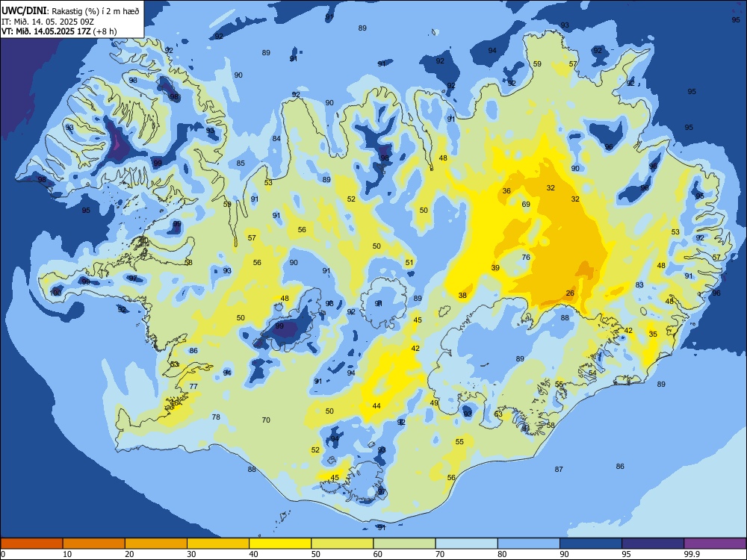Click the humidity value 78 on the map
This screenshot has width=747, height=560.
click(216, 417)
